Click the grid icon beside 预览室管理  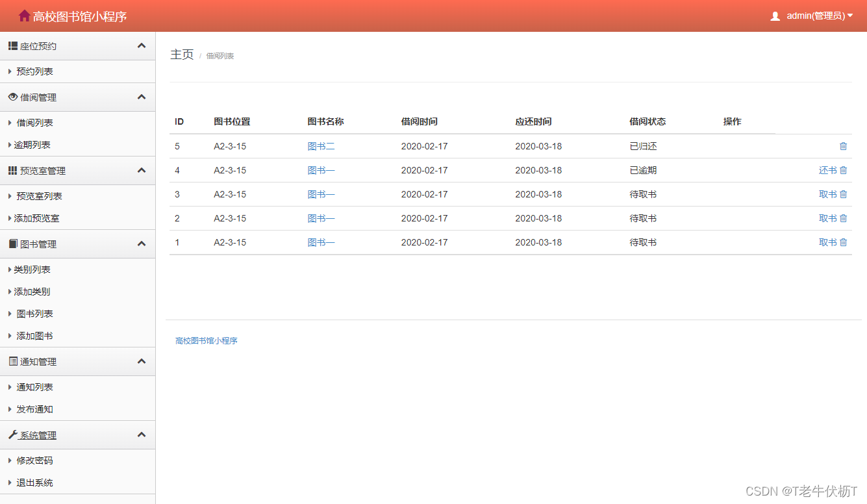(12, 170)
